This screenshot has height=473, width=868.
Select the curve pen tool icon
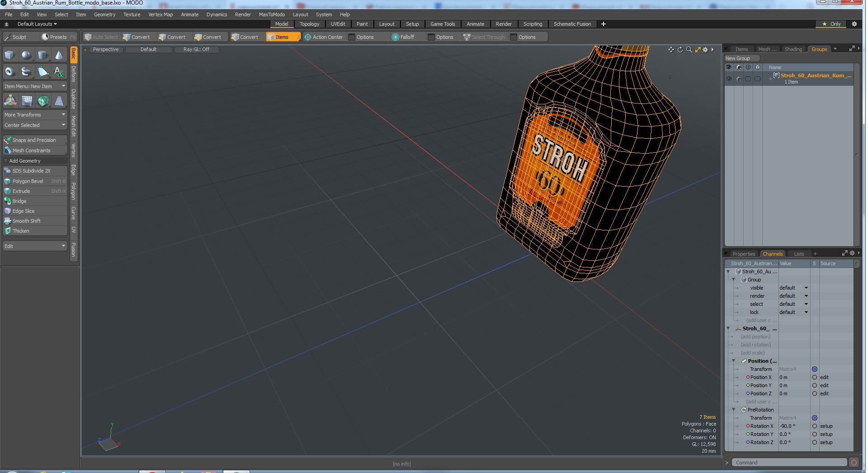[42, 71]
